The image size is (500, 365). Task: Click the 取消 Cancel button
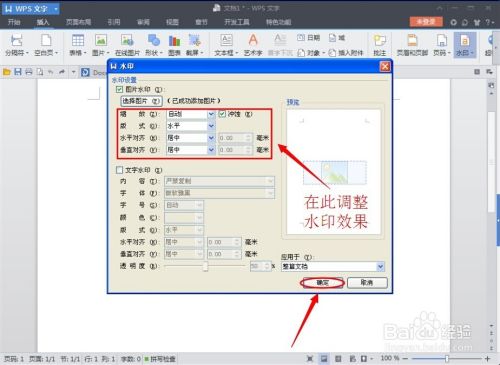point(367,283)
